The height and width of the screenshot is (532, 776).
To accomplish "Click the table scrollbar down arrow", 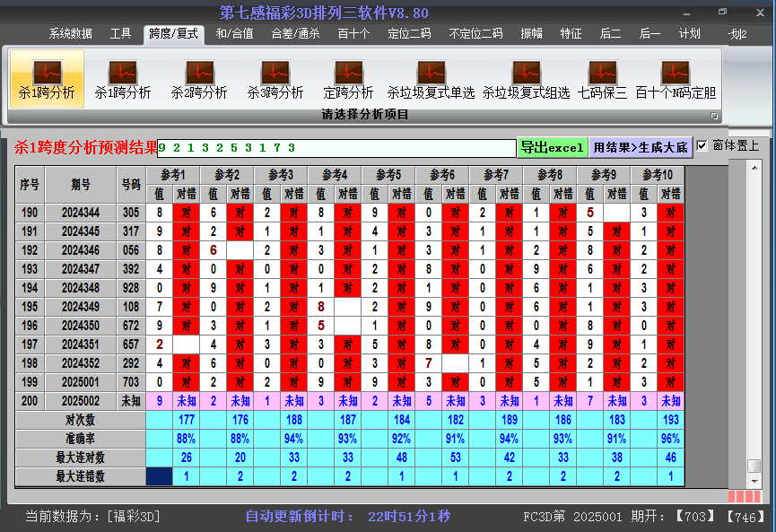I will tap(754, 481).
